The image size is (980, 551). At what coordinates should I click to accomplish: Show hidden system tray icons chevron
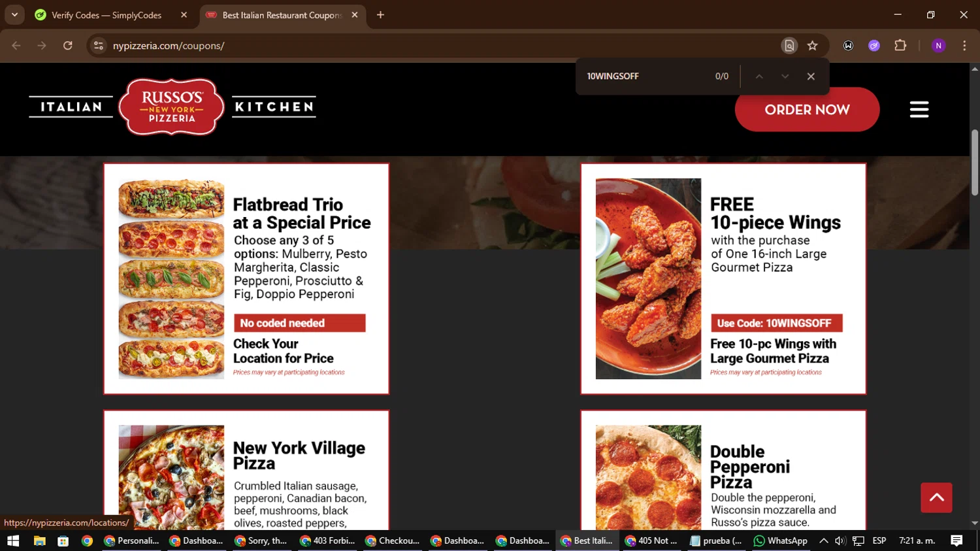click(823, 541)
